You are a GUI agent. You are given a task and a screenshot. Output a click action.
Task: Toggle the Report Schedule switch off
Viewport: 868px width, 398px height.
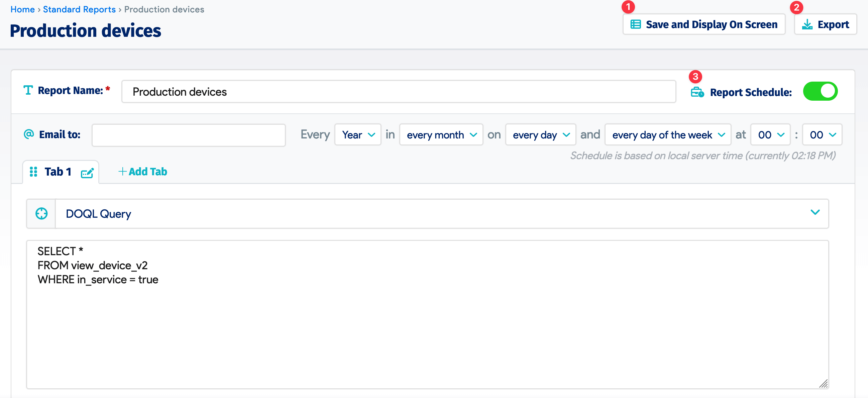[x=820, y=91]
